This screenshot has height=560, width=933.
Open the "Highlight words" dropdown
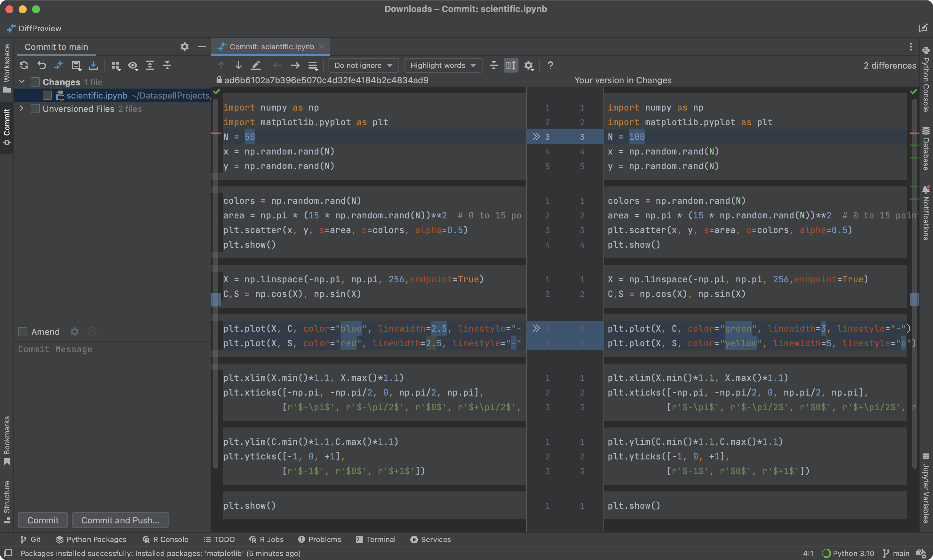point(443,65)
